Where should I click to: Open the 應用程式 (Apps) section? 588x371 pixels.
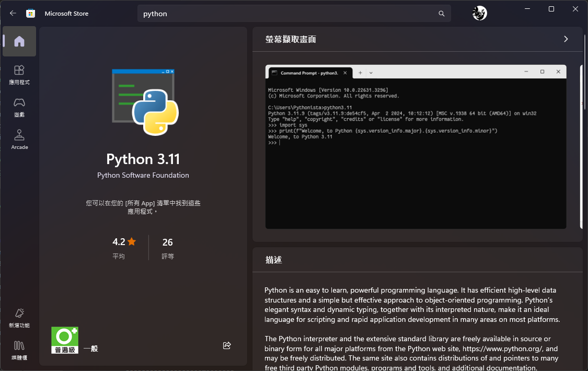coord(19,74)
